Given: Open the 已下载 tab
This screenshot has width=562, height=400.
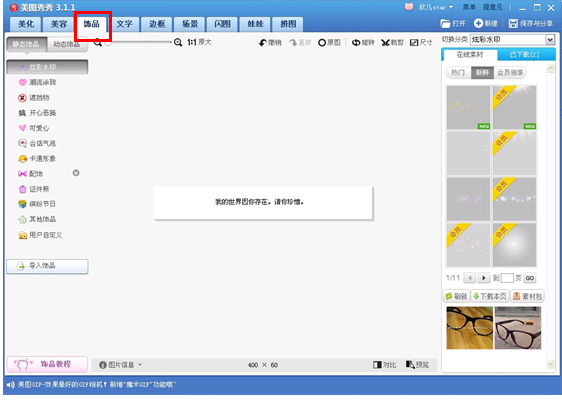Looking at the screenshot, I should (524, 54).
